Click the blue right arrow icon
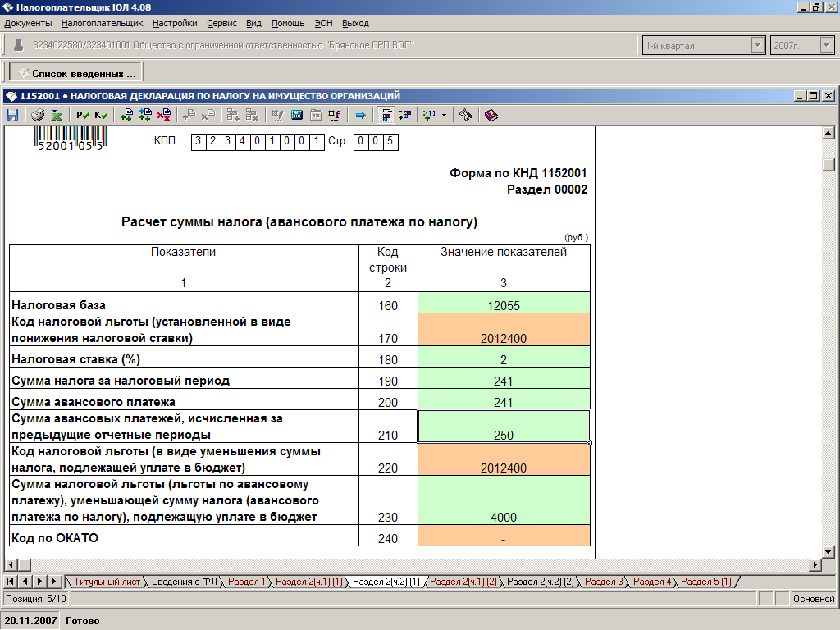This screenshot has height=630, width=840. (361, 115)
